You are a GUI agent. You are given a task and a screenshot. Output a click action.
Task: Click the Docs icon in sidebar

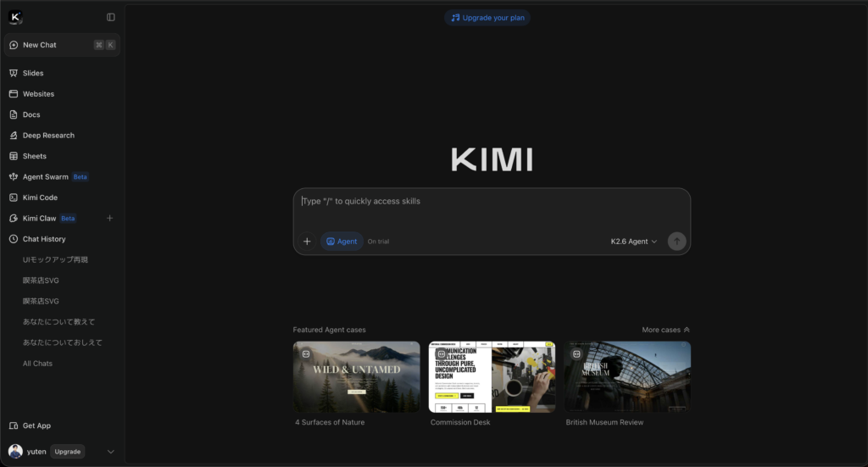pyautogui.click(x=14, y=114)
